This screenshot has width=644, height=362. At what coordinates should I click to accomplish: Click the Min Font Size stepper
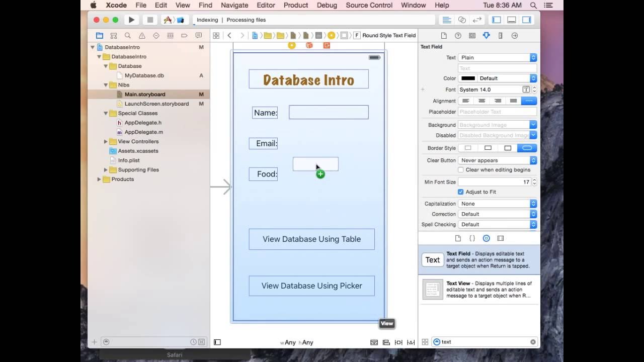534,182
